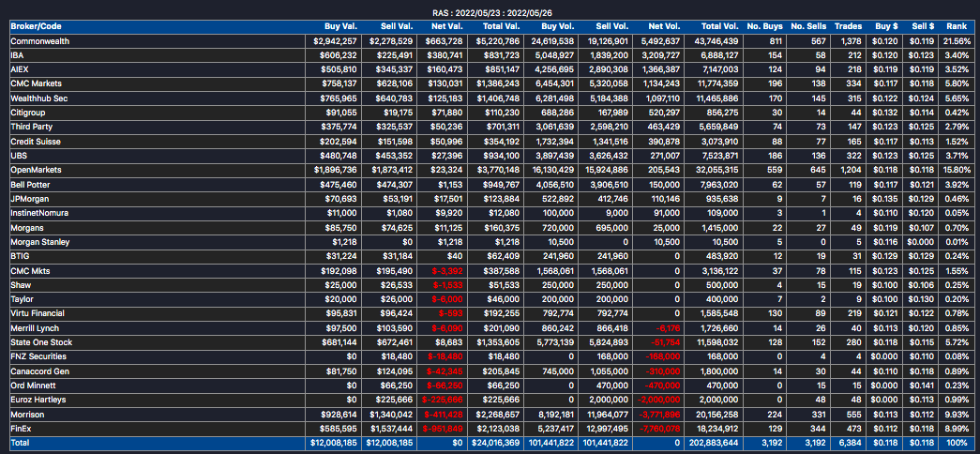
Task: Select the State One Stock broker name
Action: pos(41,342)
